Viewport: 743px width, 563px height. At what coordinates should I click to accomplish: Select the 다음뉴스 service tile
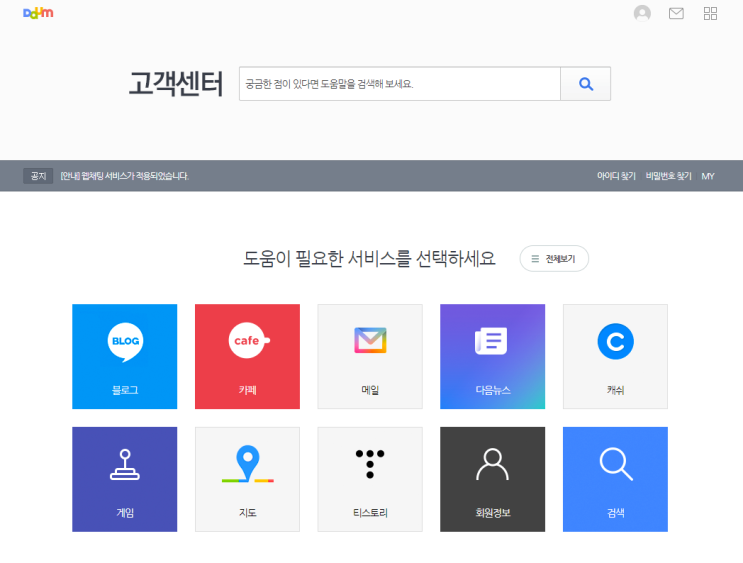click(x=492, y=356)
